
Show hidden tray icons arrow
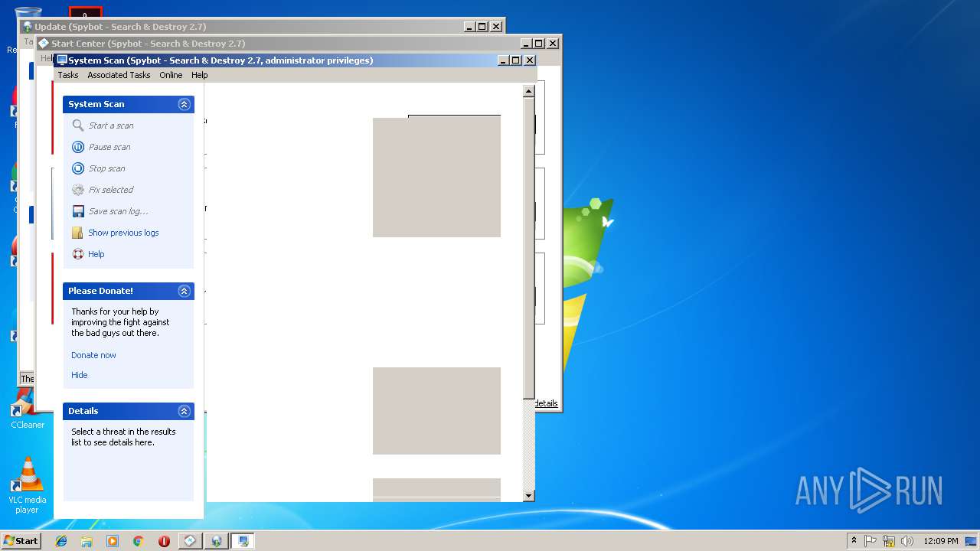(x=854, y=540)
